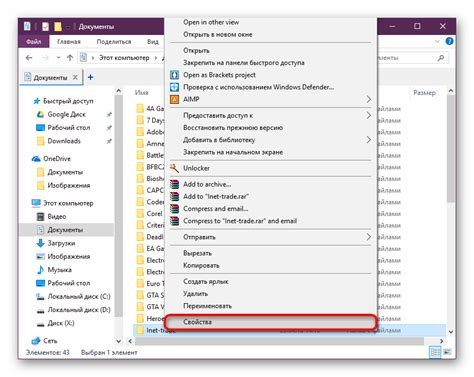The image size is (474, 377).
Task: Click the orange AIMP icon
Action: (x=174, y=99)
